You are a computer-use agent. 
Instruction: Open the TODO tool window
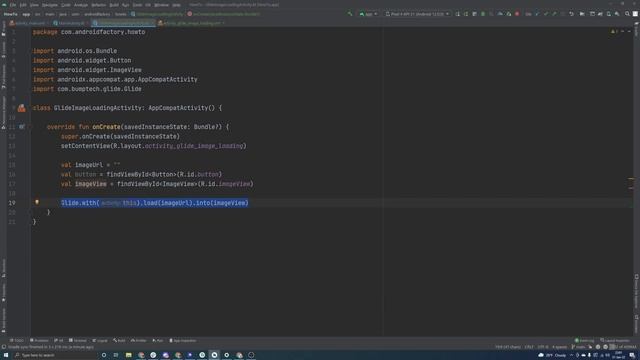(x=17, y=340)
